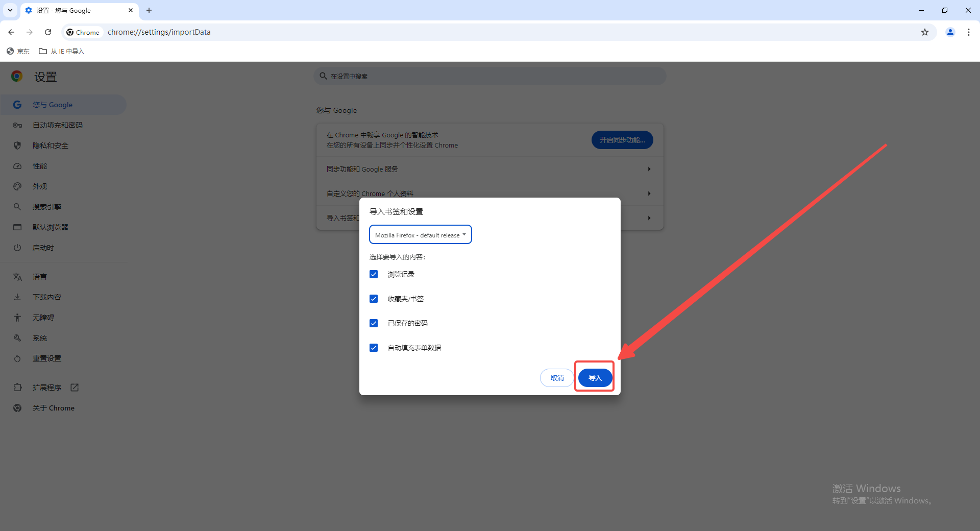Open a new tab with the plus icon

point(149,10)
